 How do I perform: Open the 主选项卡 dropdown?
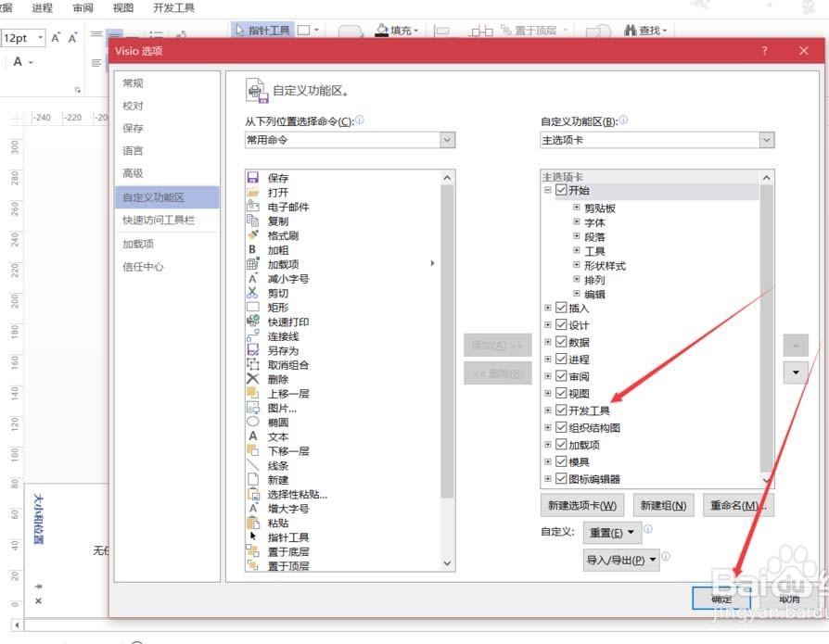tap(766, 139)
